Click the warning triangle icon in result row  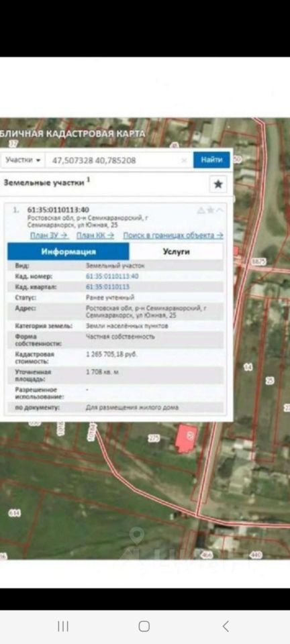(201, 210)
